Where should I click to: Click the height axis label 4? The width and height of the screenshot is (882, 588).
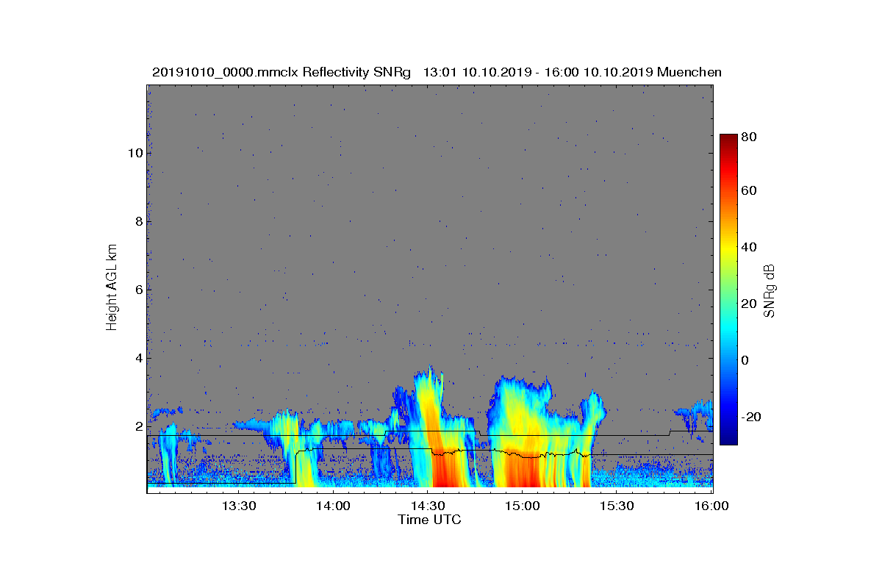point(137,358)
